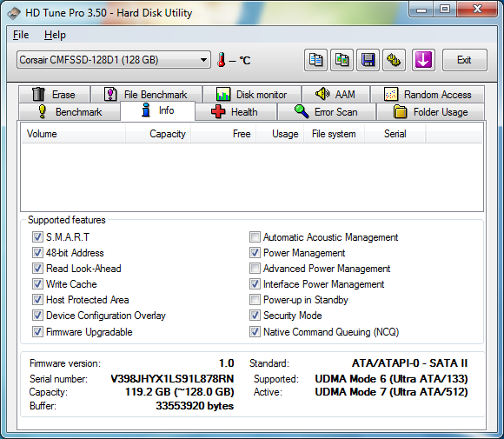The height and width of the screenshot is (439, 504).
Task: Click the firmware version value 1.0
Action: (226, 363)
